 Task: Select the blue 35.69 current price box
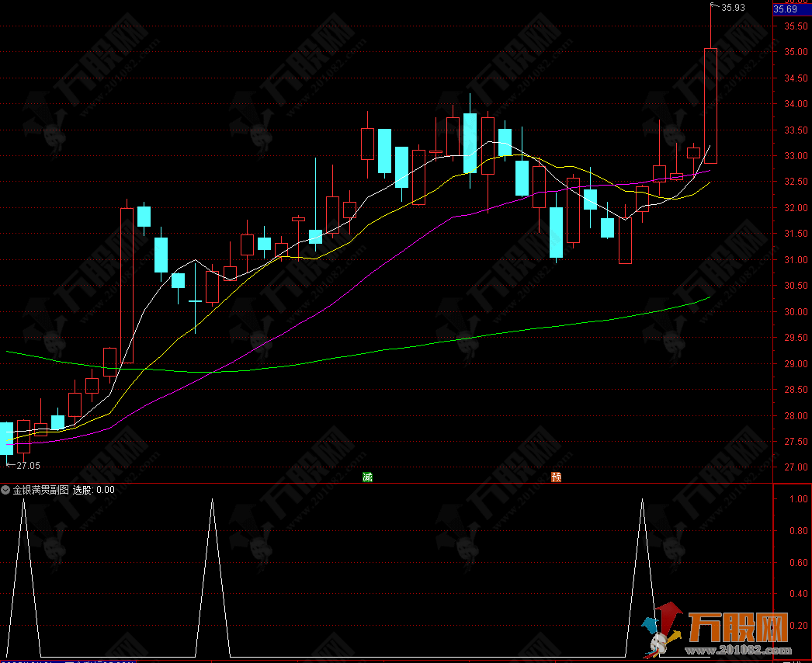(792, 9)
